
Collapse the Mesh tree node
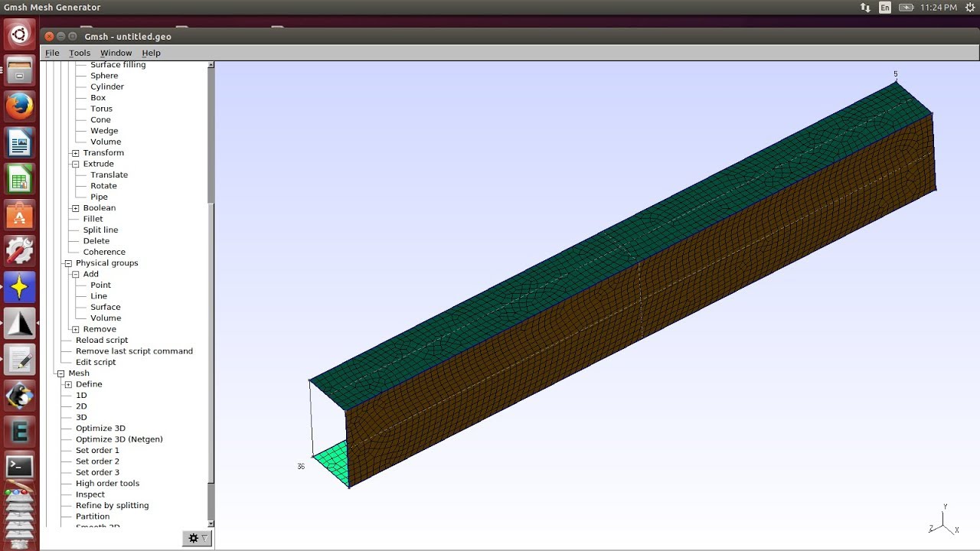pyautogui.click(x=60, y=373)
